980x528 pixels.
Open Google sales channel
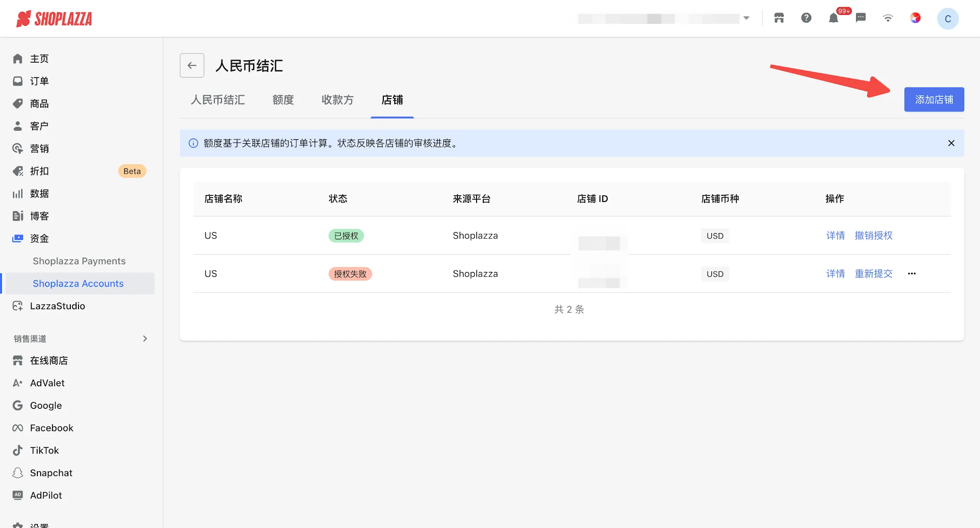pyautogui.click(x=46, y=405)
